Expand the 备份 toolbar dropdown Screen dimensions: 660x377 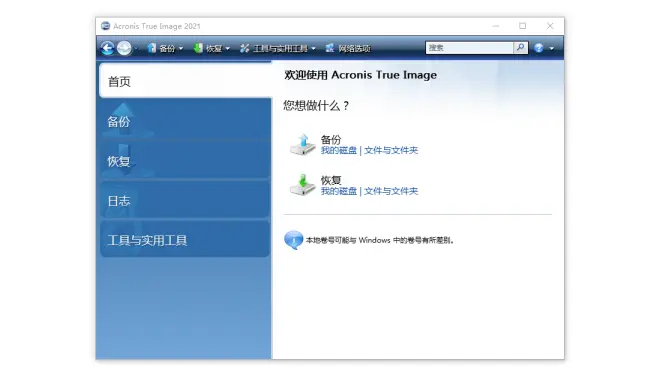tap(181, 48)
